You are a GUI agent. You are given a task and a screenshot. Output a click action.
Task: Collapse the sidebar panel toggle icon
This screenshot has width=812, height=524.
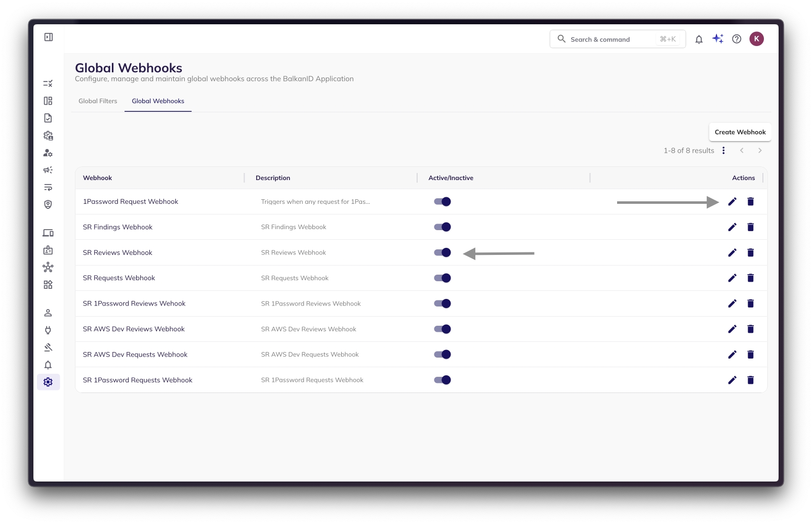click(49, 37)
